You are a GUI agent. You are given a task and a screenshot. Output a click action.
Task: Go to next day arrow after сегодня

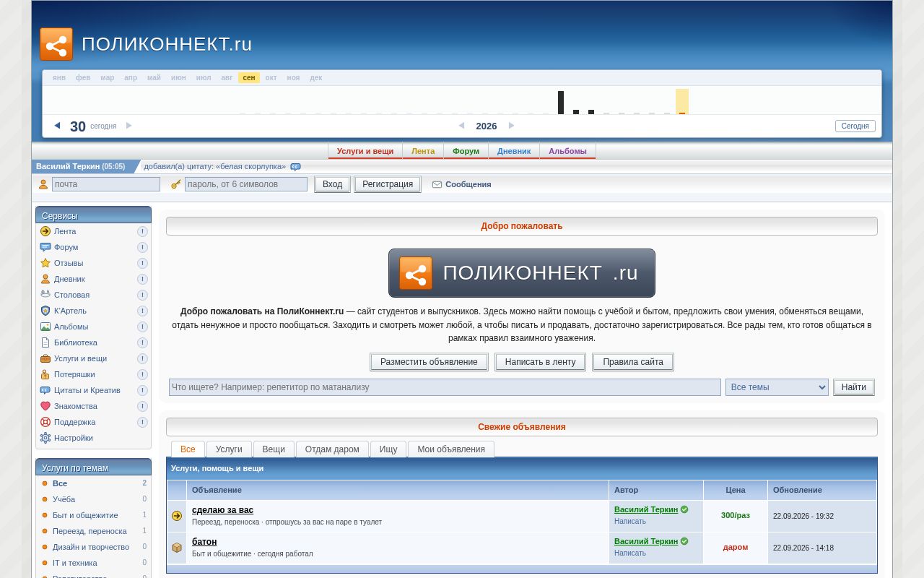coord(129,126)
